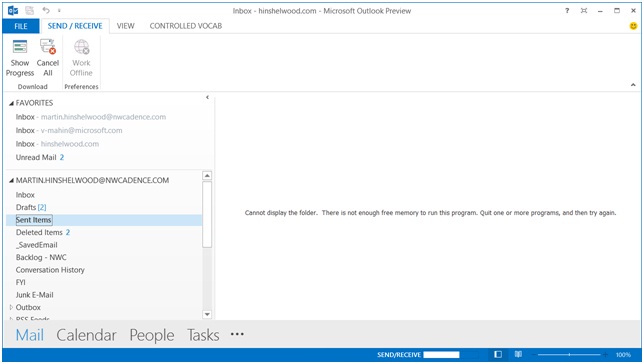Image resolution: width=644 pixels, height=364 pixels.
Task: Collapse the ribbon with the caret arrow
Action: tap(633, 85)
